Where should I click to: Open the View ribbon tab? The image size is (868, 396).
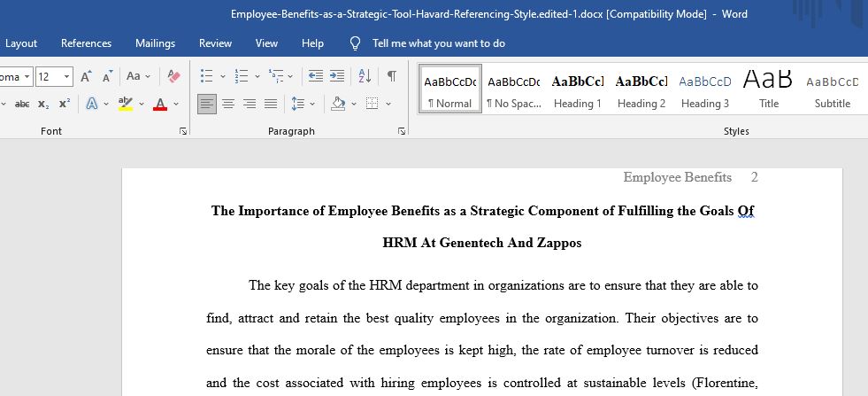pos(266,43)
